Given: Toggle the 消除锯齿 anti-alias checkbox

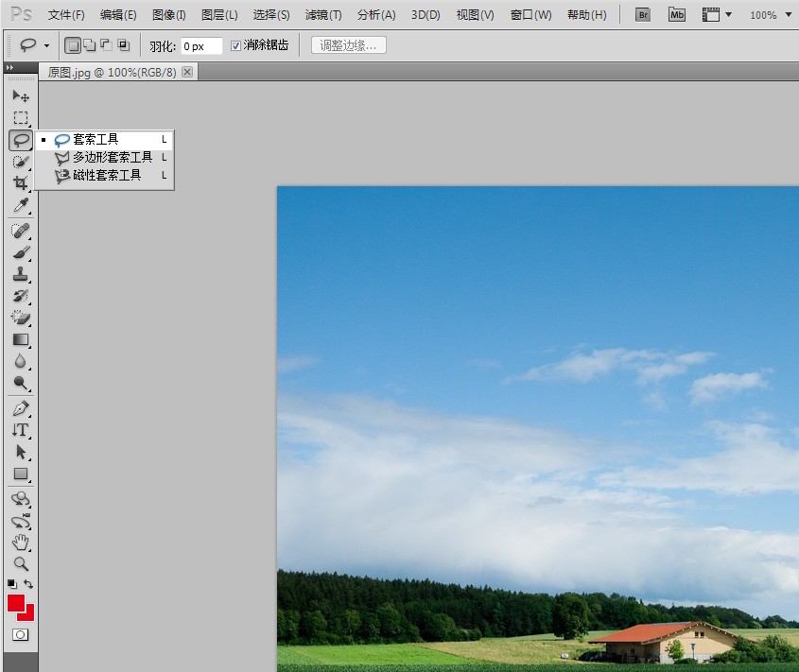Looking at the screenshot, I should 235,46.
